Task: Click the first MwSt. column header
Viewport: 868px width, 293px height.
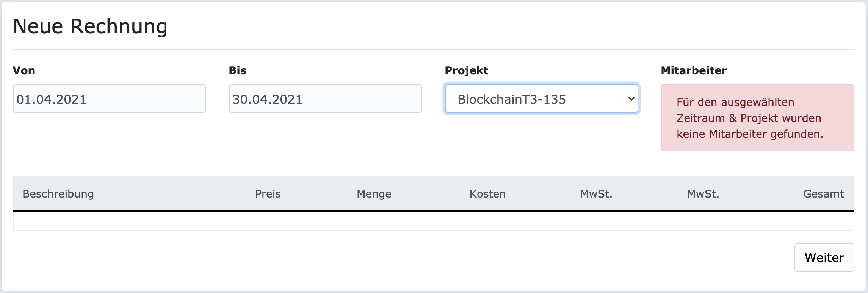Action: (x=596, y=194)
